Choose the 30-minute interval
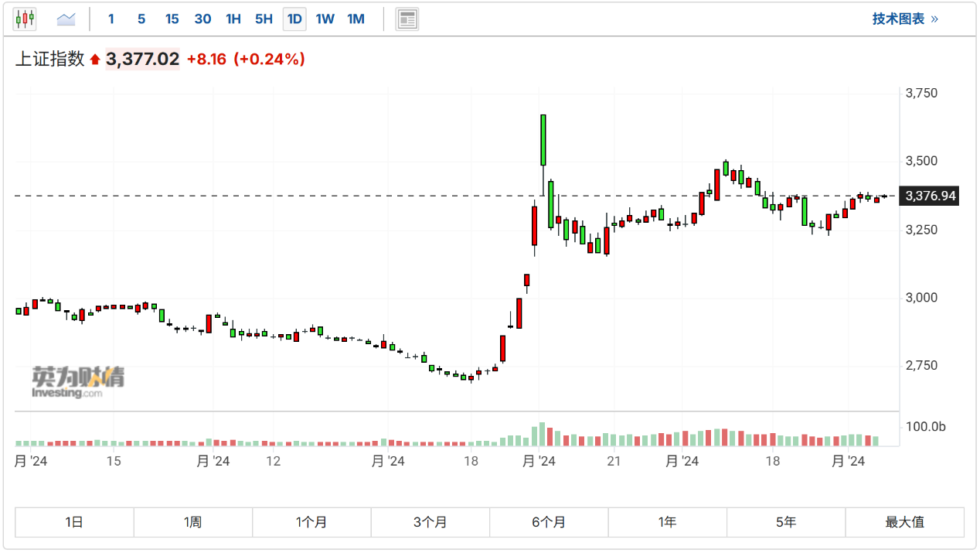980x553 pixels. pos(202,19)
